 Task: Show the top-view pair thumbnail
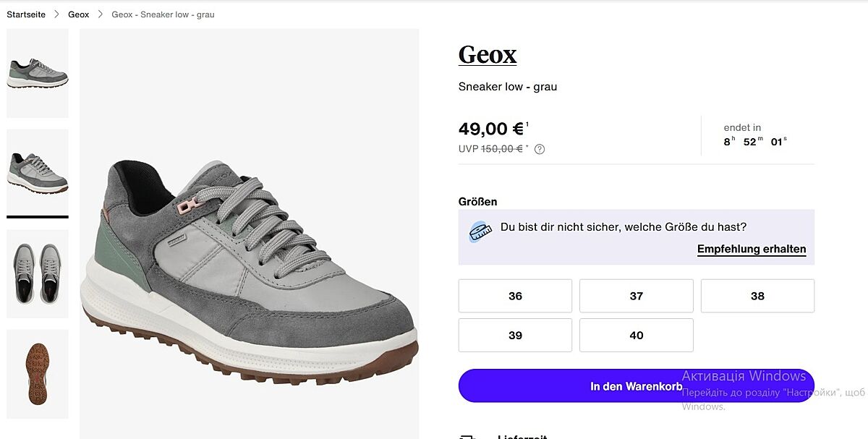pos(38,273)
